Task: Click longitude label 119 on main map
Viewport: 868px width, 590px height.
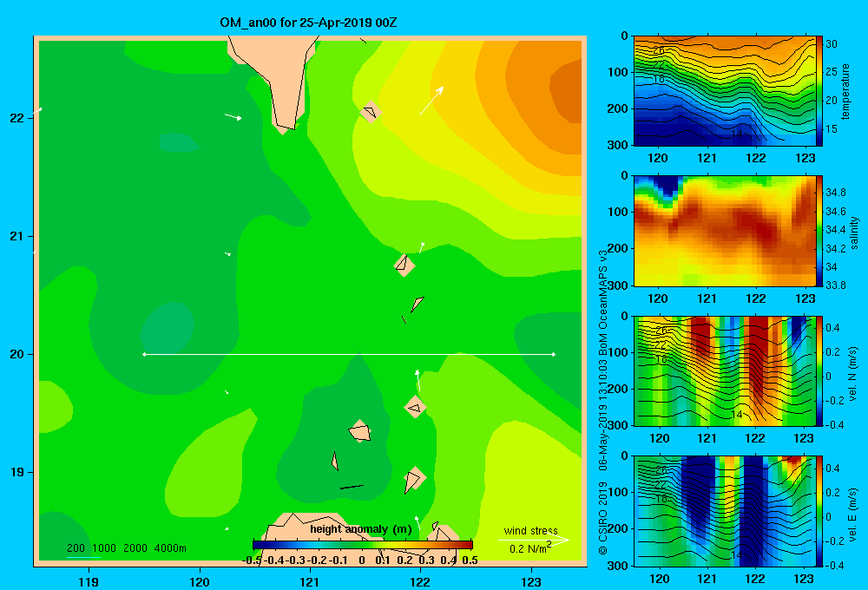Action: [89, 581]
